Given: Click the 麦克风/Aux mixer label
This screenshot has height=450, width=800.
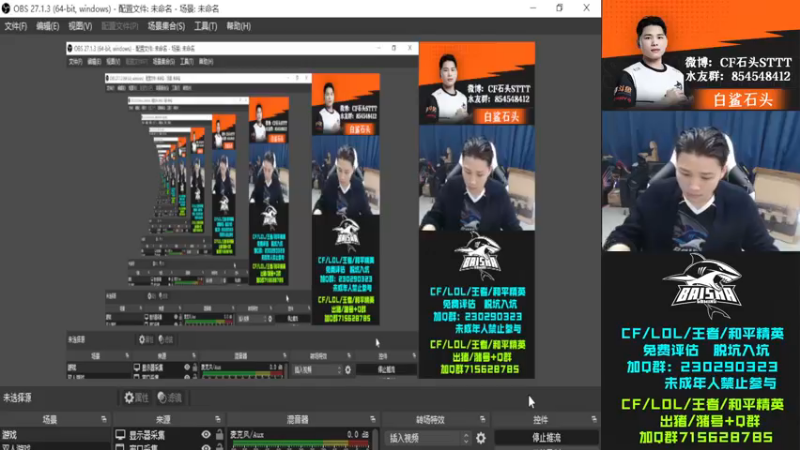Looking at the screenshot, I should click(247, 435).
